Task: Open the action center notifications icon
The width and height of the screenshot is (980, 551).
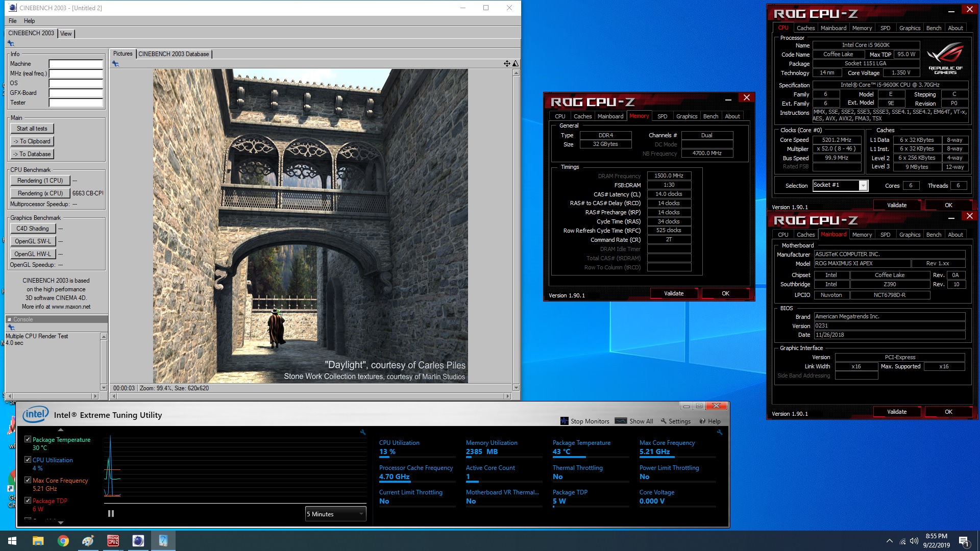Action: click(x=964, y=541)
